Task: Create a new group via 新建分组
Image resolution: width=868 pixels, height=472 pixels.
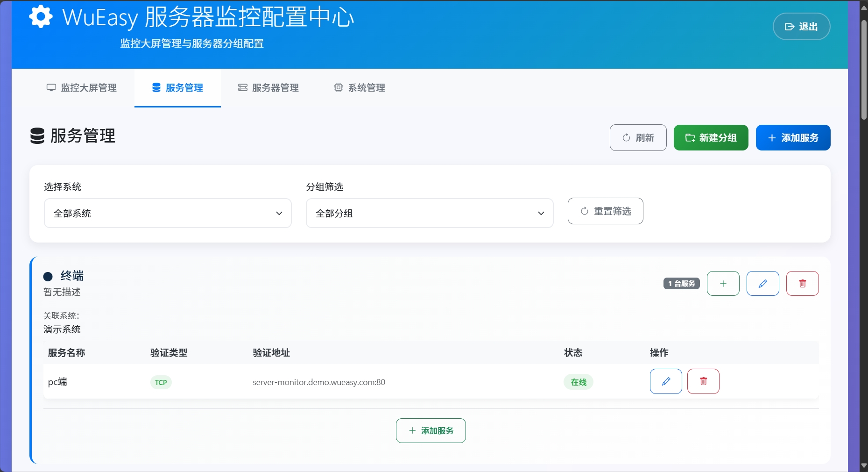Action: coord(711,138)
